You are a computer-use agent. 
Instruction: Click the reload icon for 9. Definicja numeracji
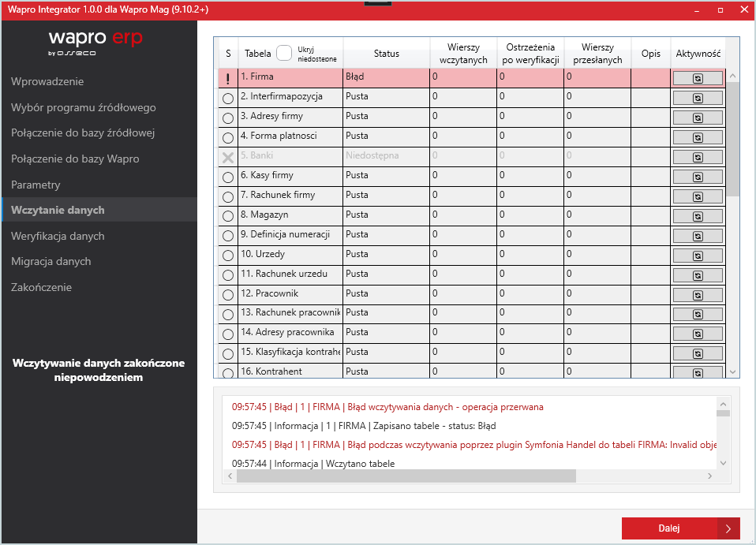point(698,235)
